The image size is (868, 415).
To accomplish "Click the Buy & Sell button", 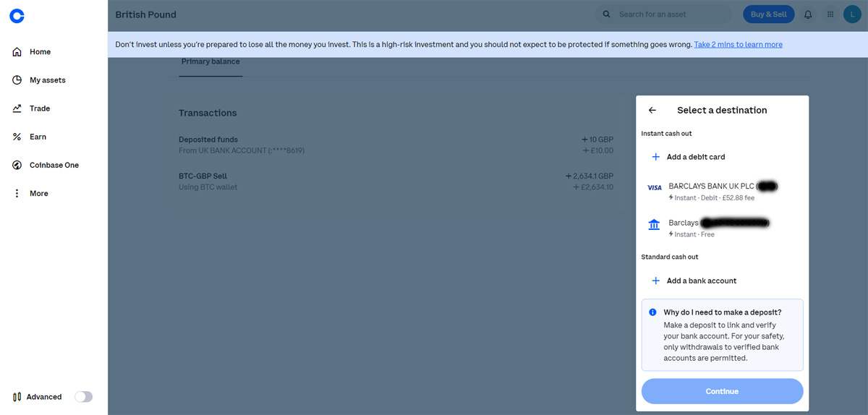I will pos(768,14).
